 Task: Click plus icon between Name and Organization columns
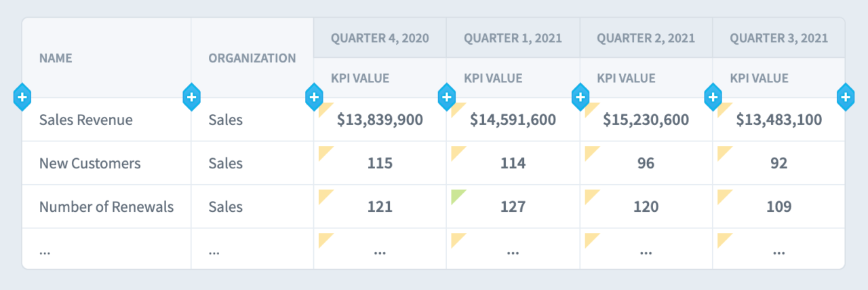192,98
